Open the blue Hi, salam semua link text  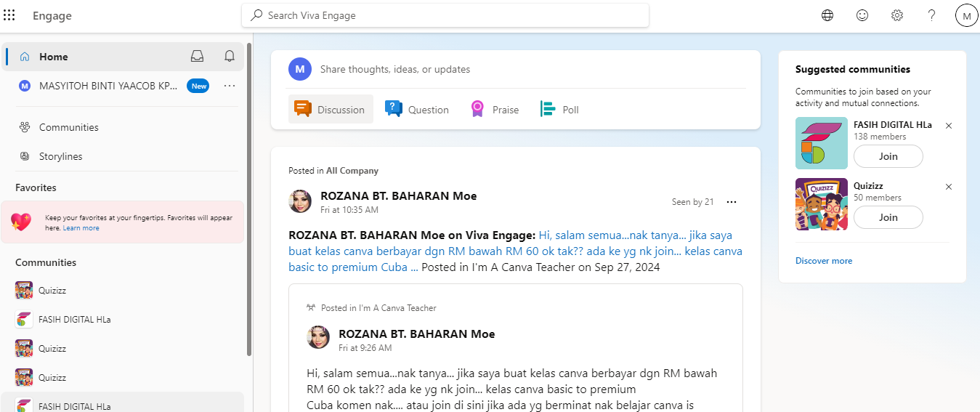(515, 251)
